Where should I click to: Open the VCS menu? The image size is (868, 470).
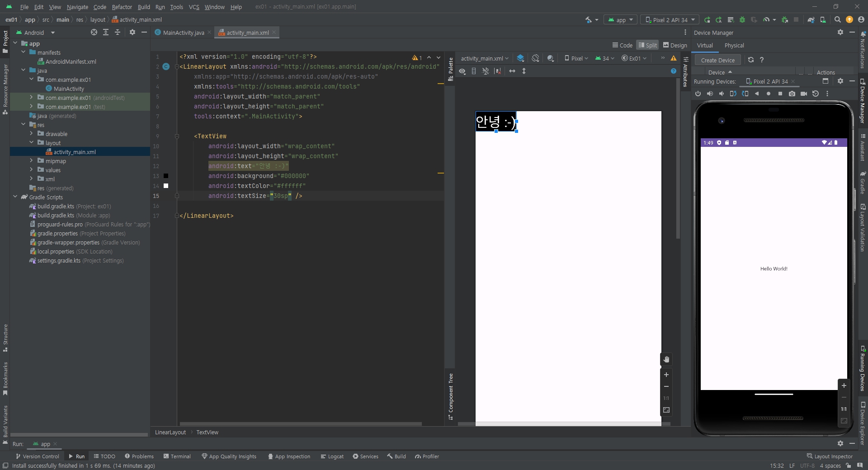tap(194, 7)
